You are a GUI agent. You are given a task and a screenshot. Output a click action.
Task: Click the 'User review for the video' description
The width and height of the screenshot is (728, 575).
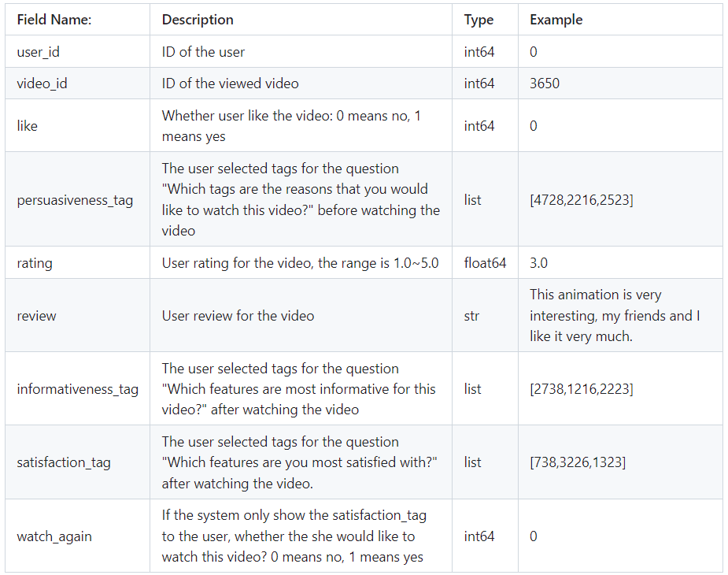(x=238, y=316)
